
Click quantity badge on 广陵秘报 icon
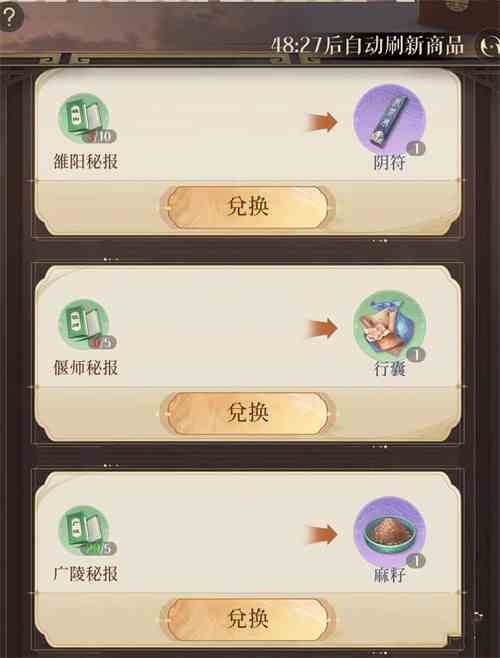tap(99, 548)
